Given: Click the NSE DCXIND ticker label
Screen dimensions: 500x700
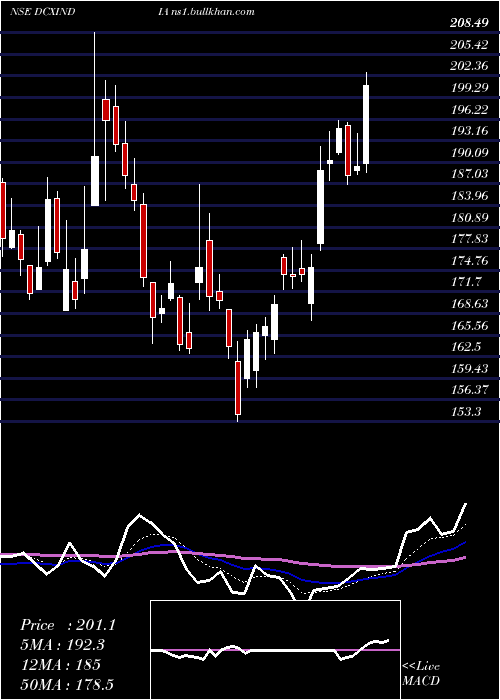Looking at the screenshot, I should [42, 11].
